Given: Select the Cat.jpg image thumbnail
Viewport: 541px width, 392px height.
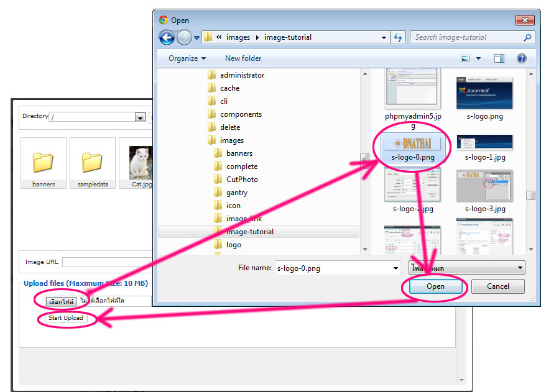Looking at the screenshot, I should [139, 163].
